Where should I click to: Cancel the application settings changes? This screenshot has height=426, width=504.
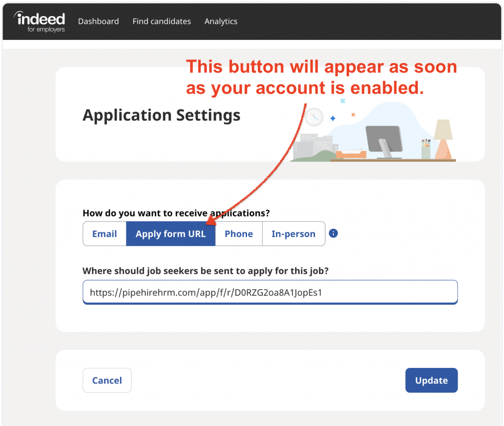click(107, 380)
